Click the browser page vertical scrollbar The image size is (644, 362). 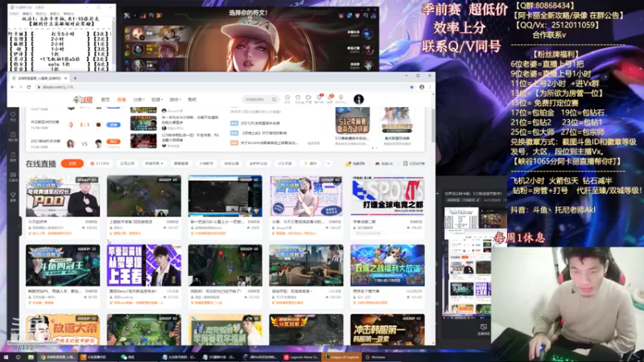tap(432, 126)
